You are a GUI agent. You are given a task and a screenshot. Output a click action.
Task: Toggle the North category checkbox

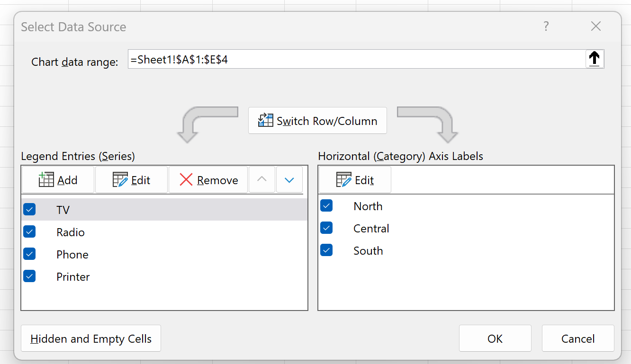click(x=326, y=205)
